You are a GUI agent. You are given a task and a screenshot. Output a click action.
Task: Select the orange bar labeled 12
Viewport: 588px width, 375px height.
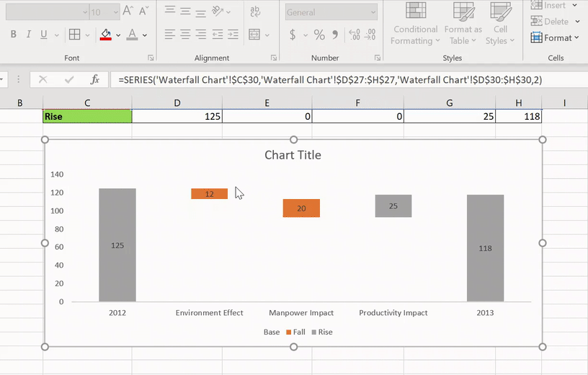[x=209, y=194]
